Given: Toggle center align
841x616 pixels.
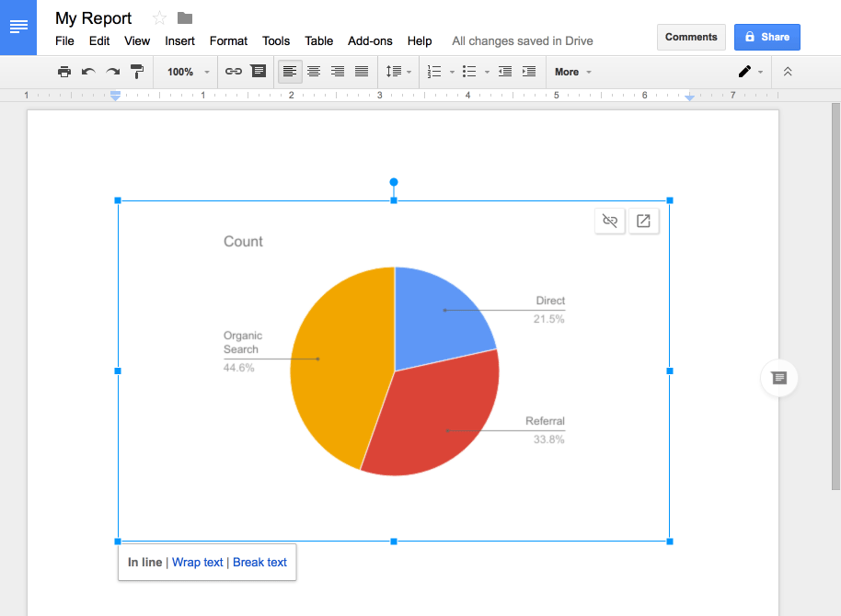Looking at the screenshot, I should (x=314, y=72).
